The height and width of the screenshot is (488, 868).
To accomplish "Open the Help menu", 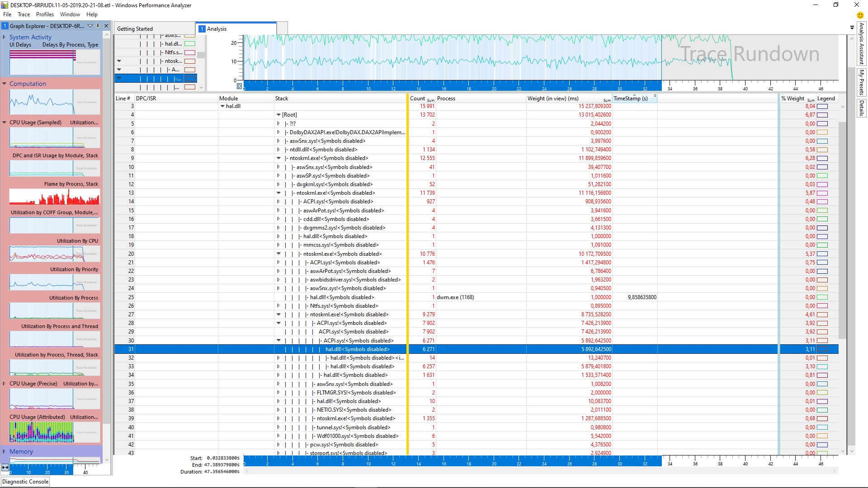I will [x=92, y=14].
